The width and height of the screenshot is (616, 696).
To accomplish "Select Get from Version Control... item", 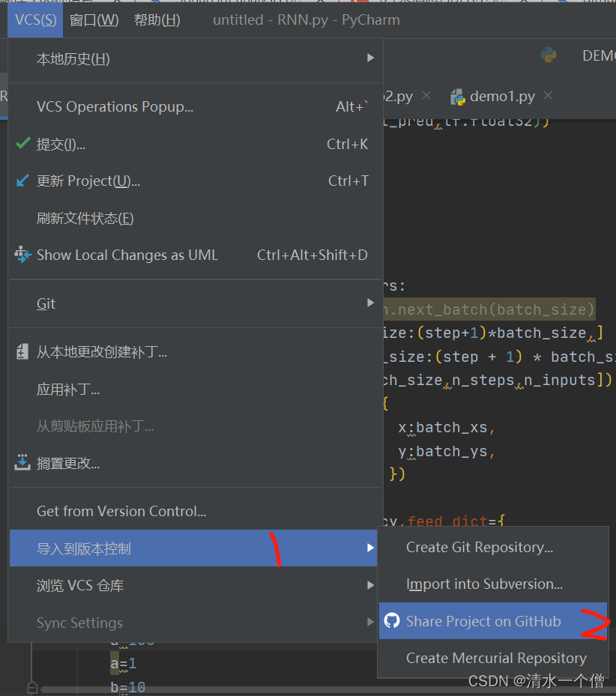I will pos(196,512).
